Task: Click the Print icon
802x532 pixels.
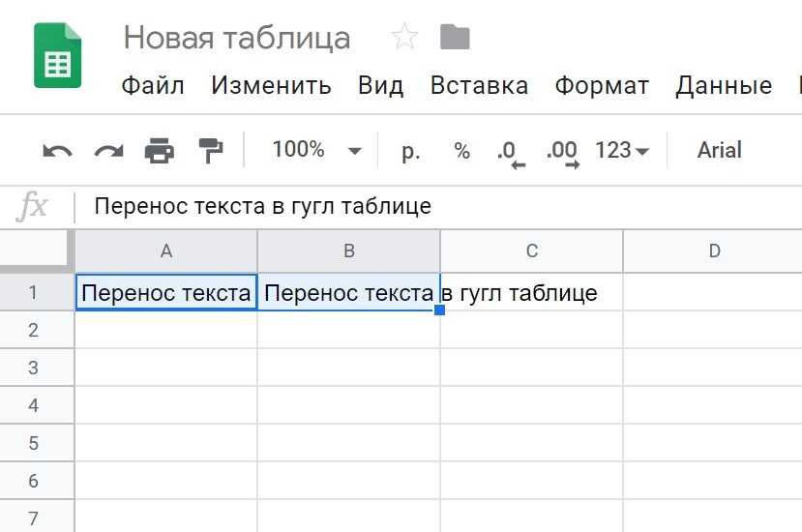Action: click(160, 151)
